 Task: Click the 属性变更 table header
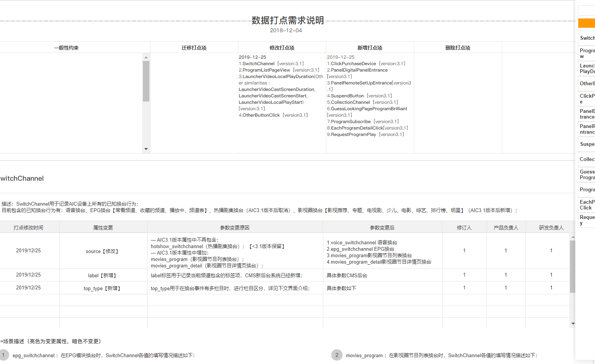pyautogui.click(x=103, y=228)
